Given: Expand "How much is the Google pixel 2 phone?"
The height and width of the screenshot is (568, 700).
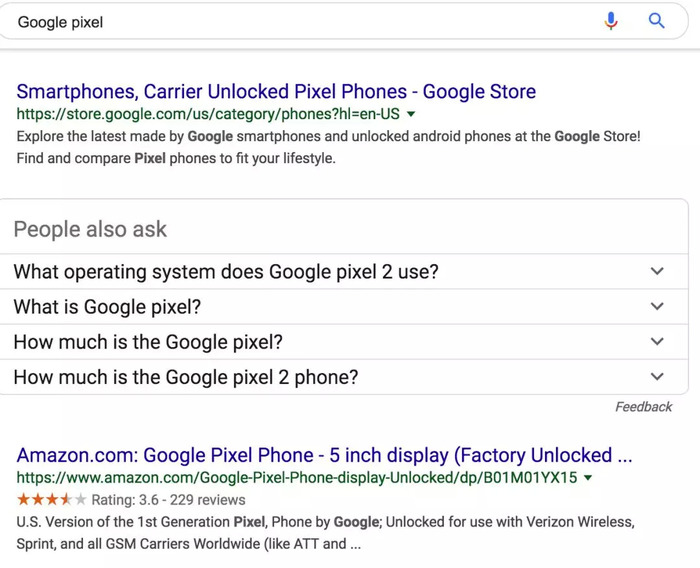Looking at the screenshot, I should point(344,377).
